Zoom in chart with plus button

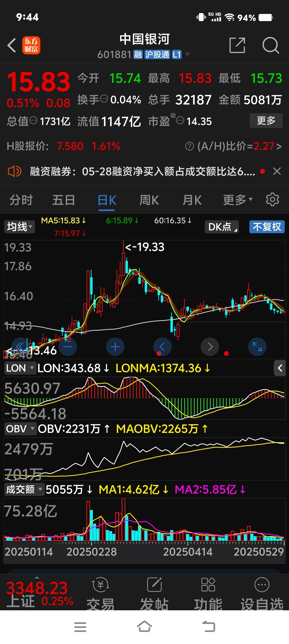click(115, 347)
